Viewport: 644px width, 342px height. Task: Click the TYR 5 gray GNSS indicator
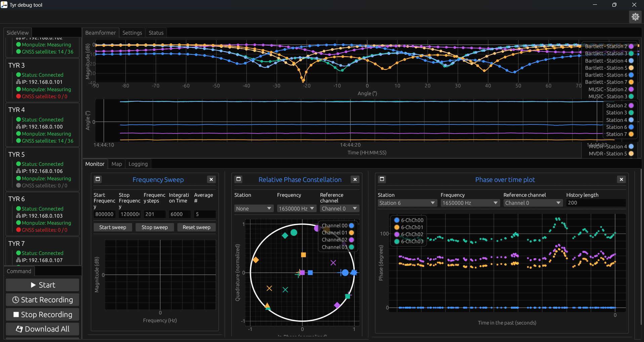tap(18, 186)
